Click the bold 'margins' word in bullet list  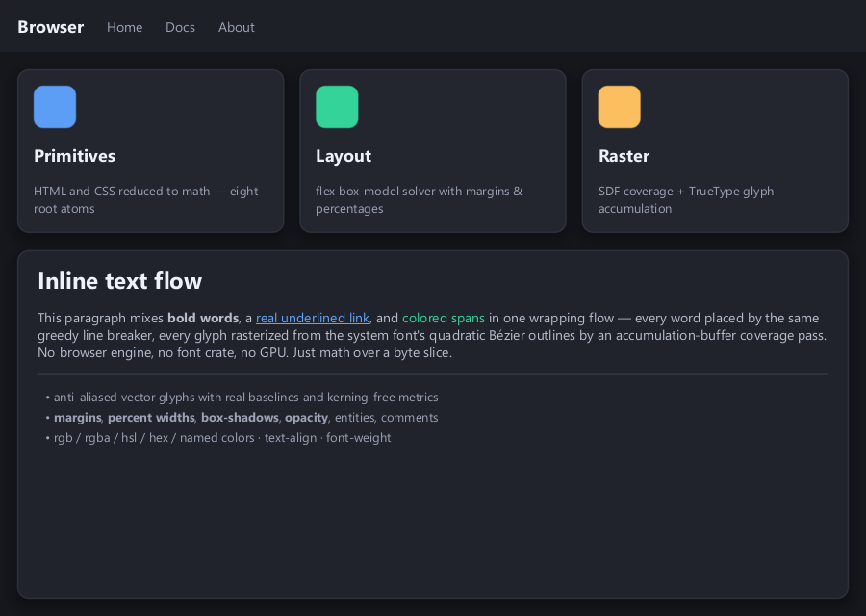[77, 418]
